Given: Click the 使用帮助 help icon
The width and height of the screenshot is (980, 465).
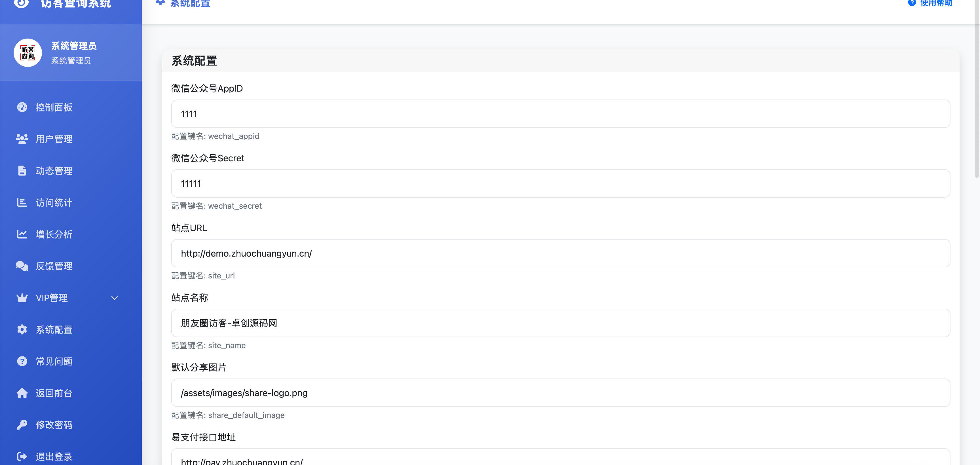Looking at the screenshot, I should tap(912, 3).
